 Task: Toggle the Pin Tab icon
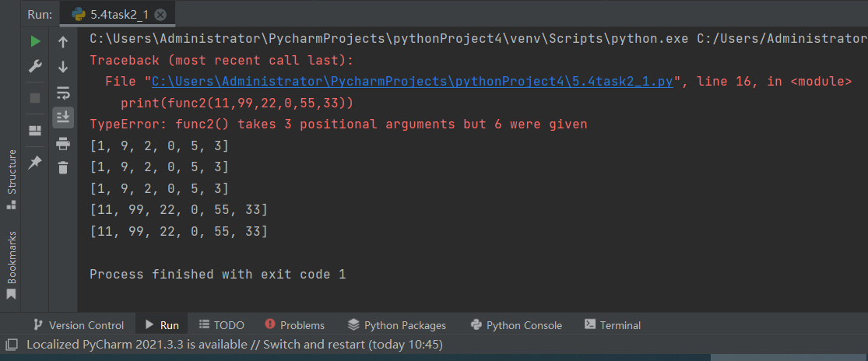[35, 163]
